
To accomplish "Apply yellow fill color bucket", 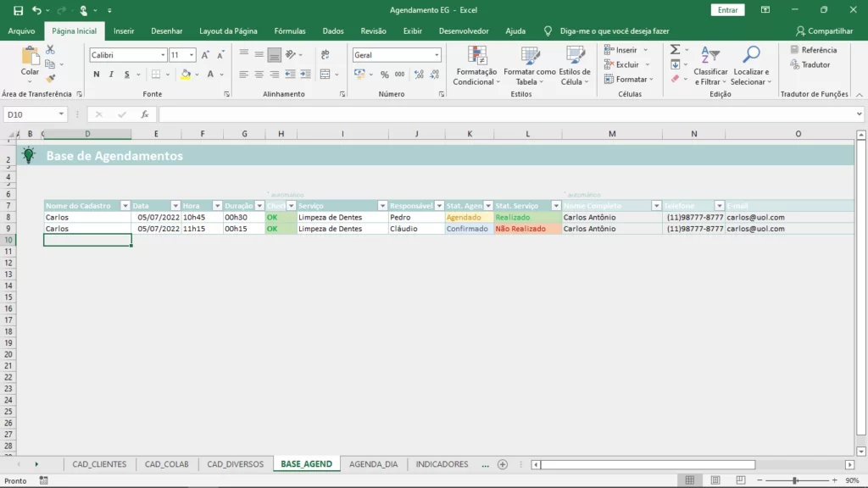I will pos(186,75).
